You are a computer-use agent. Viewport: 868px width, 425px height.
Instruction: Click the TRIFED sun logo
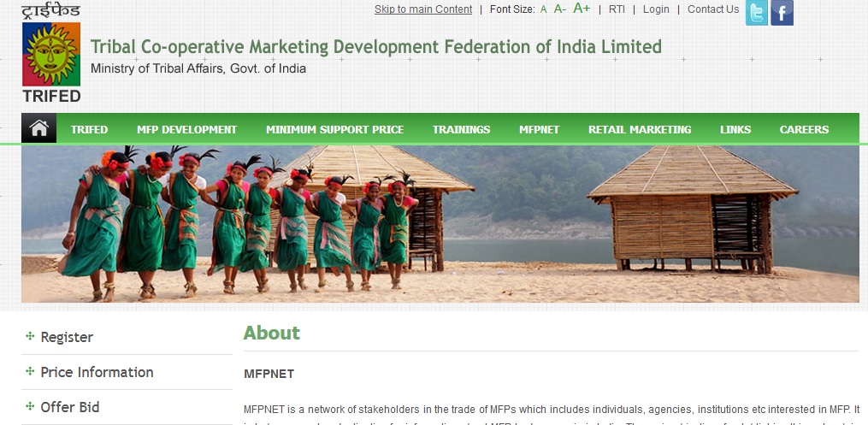[x=51, y=54]
